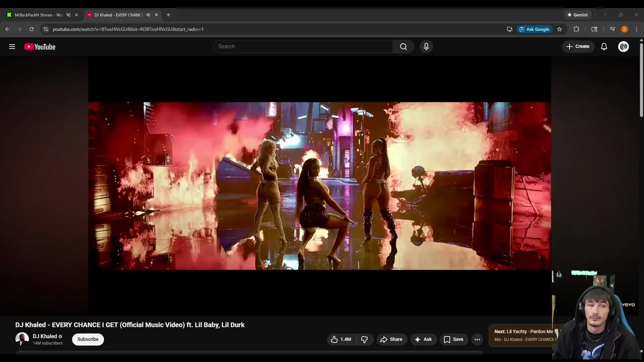The image size is (644, 362).
Task: Close the DJ Khaled tab
Action: pos(156,15)
